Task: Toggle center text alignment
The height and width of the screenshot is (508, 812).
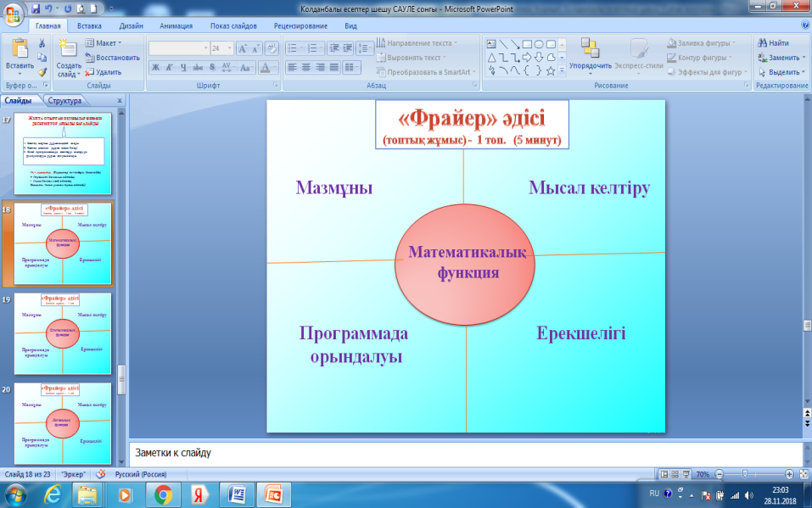Action: click(x=305, y=67)
